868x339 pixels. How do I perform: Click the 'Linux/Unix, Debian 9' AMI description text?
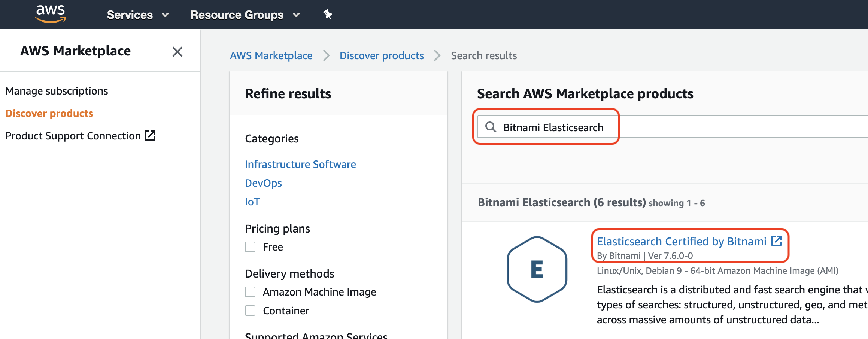tap(717, 271)
